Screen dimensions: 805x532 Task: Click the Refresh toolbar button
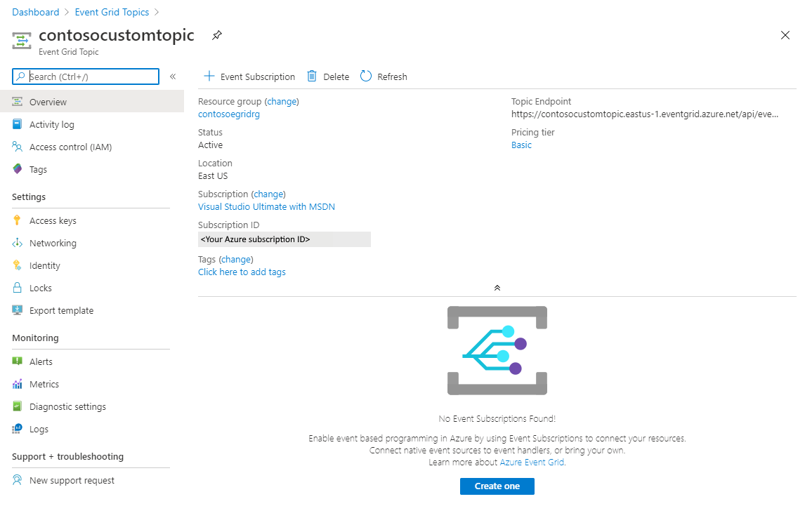click(x=384, y=77)
